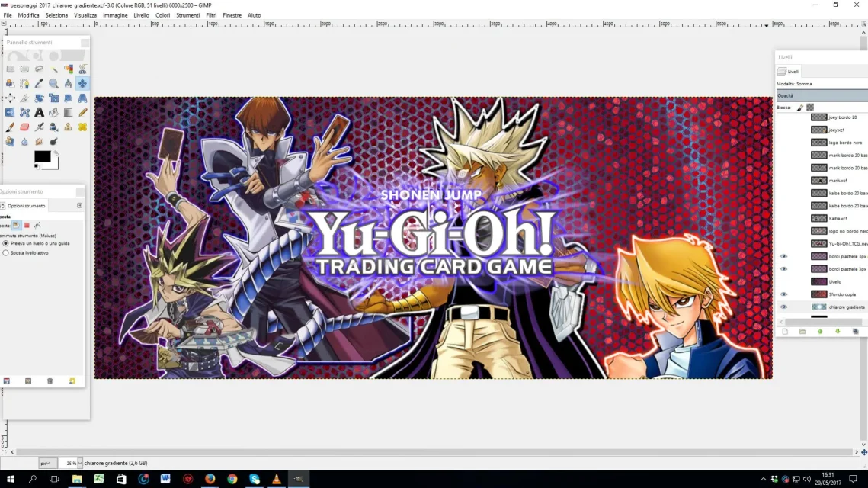
Task: Set move mode to layer icon
Action: click(x=16, y=226)
